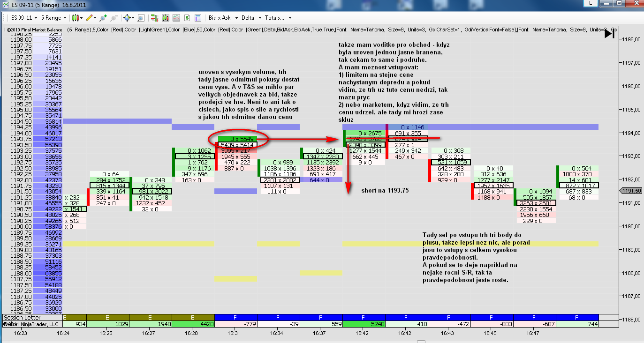644x343 pixels.
Task: Open the Bid x Ask dropdown
Action: point(223,18)
